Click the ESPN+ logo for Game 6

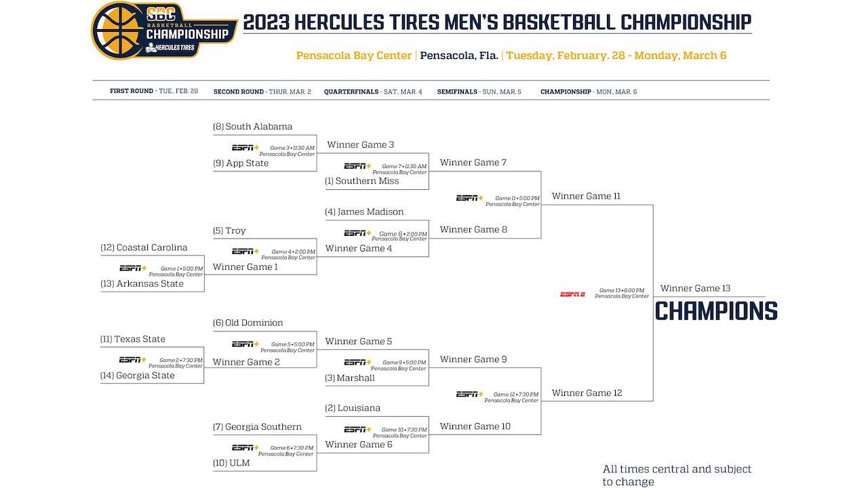click(x=245, y=448)
